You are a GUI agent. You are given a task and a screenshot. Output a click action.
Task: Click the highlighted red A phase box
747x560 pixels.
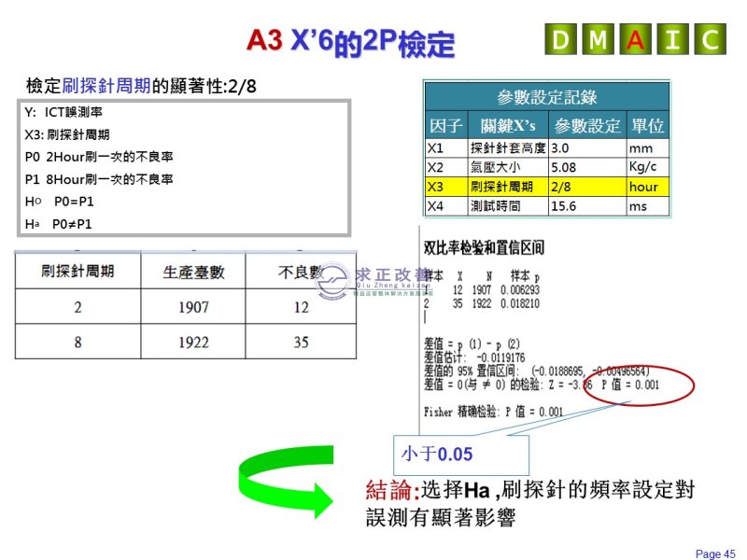pyautogui.click(x=635, y=39)
